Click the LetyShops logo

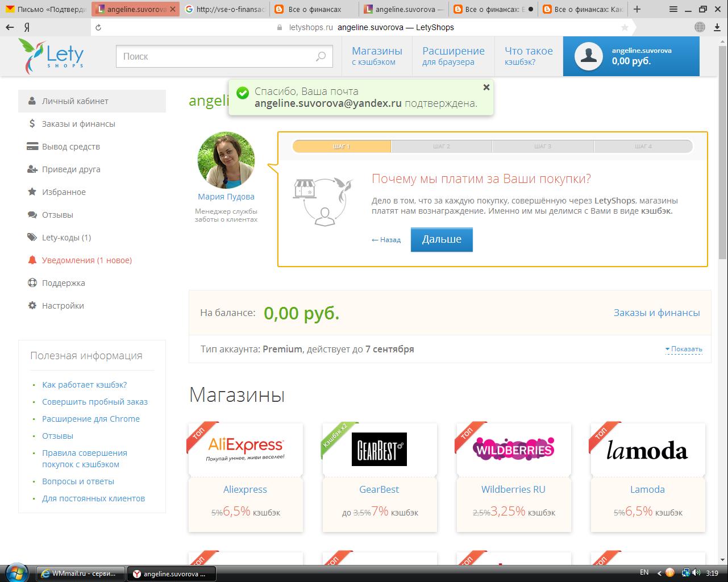[x=51, y=56]
